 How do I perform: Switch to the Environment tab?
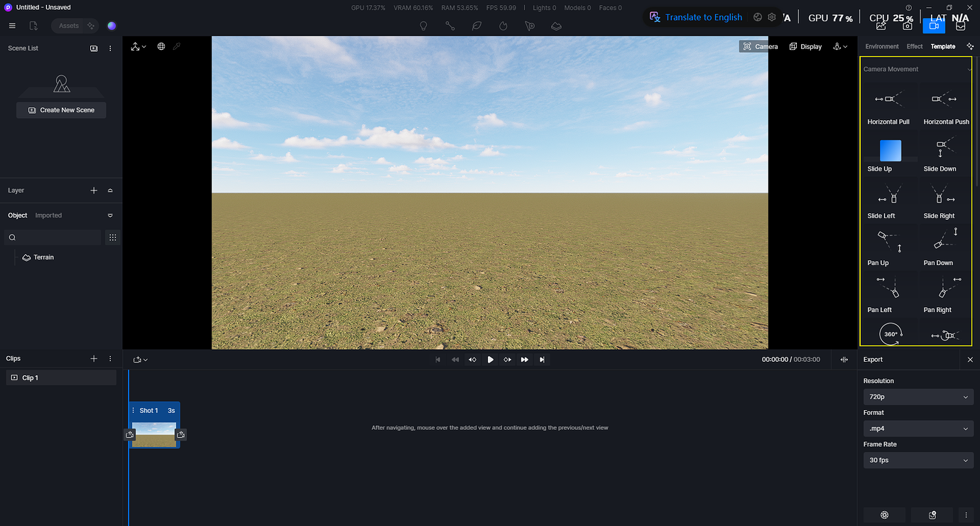(881, 45)
